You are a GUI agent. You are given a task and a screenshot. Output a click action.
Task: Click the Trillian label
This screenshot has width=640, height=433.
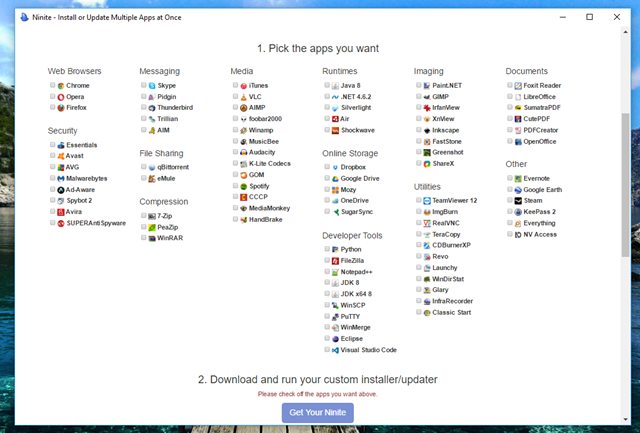pos(168,119)
